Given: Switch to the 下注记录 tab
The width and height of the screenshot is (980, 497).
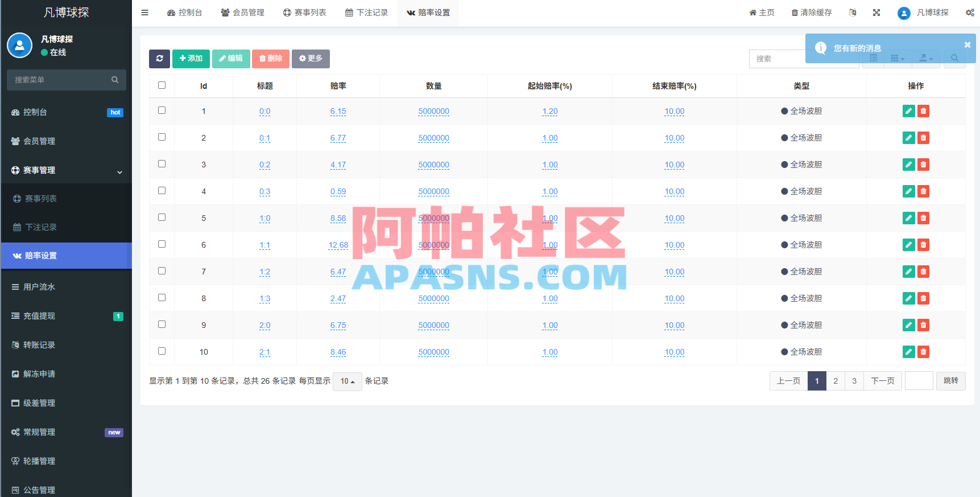Looking at the screenshot, I should pos(367,13).
